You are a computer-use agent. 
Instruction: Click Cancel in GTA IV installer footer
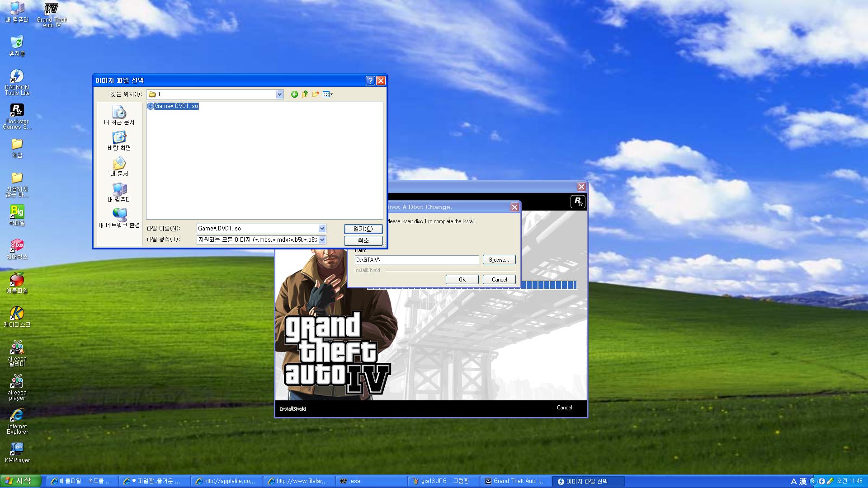click(564, 408)
